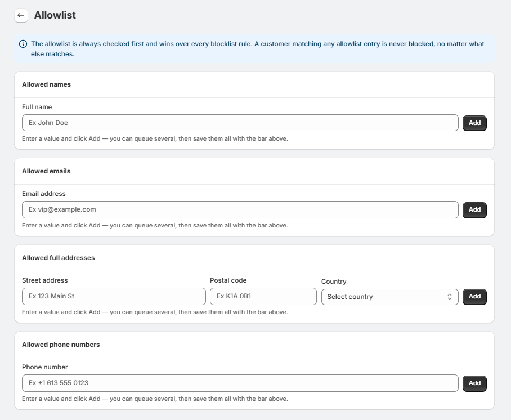Click the Allowlist page title
Image resolution: width=511 pixels, height=420 pixels.
tap(55, 15)
